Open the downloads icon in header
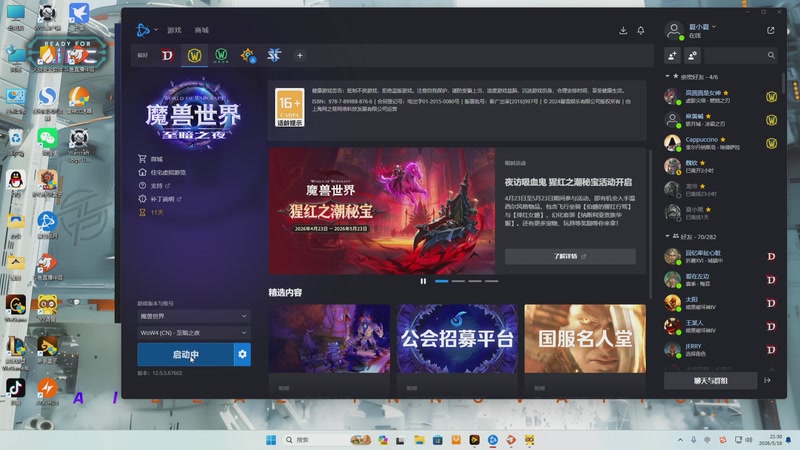 point(623,31)
